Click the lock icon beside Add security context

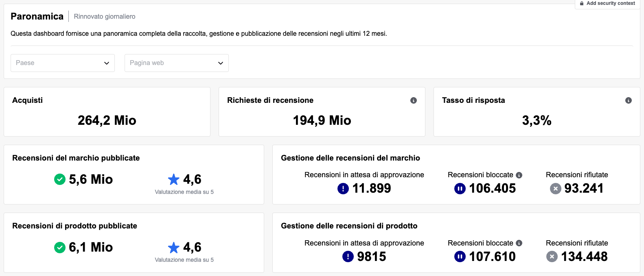tap(582, 3)
